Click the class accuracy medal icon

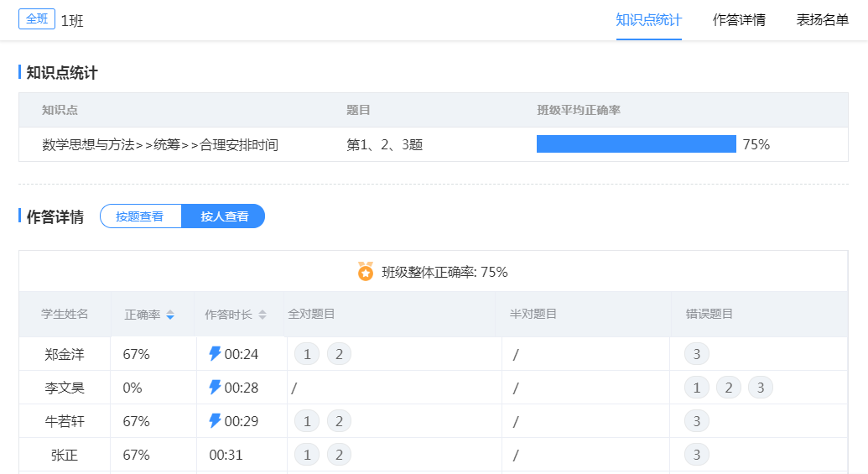[x=366, y=272]
